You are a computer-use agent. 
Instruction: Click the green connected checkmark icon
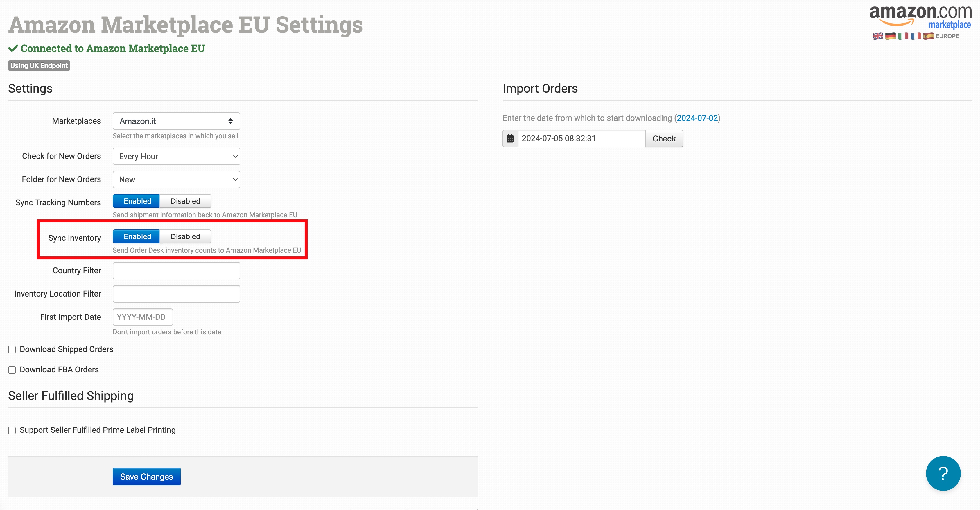click(x=13, y=48)
